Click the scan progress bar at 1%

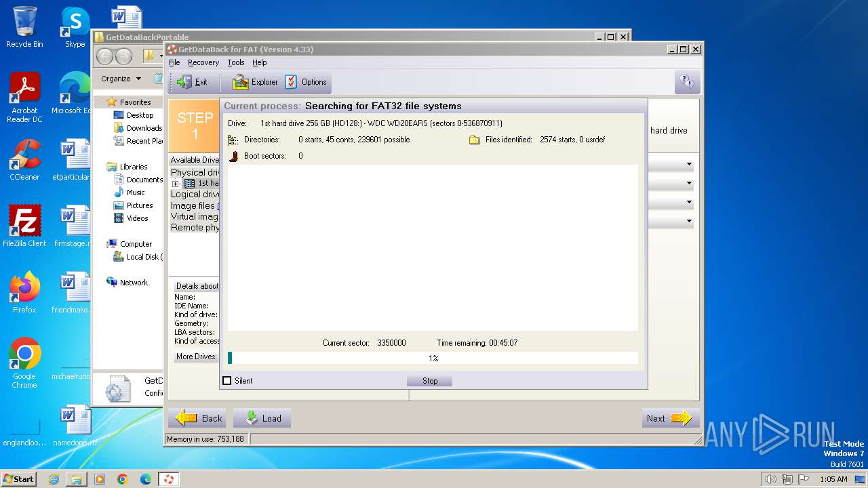pos(433,358)
